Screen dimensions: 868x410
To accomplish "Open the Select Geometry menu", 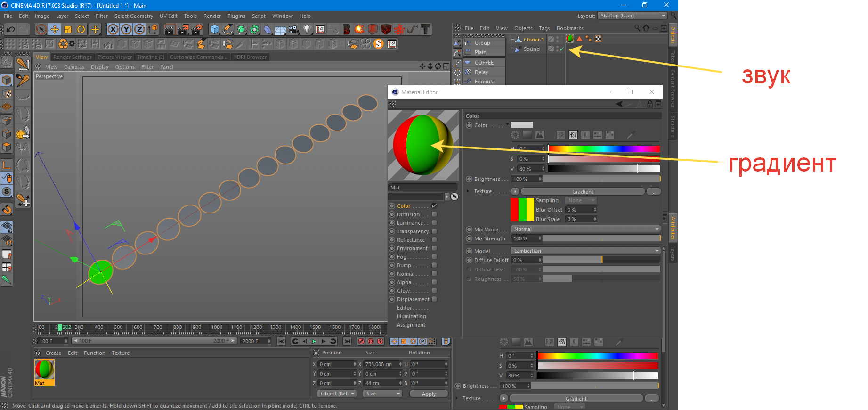I will click(134, 16).
